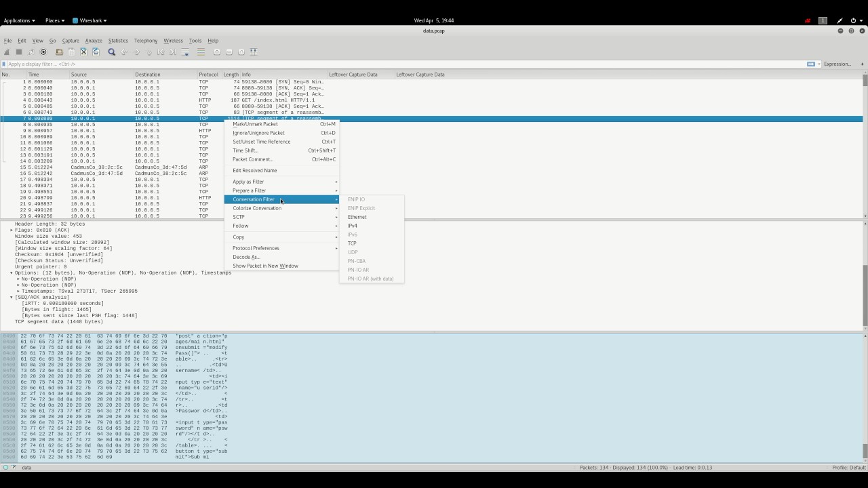868x488 pixels.
Task: Expand the Colorize Conversation submenu
Action: pyautogui.click(x=281, y=208)
